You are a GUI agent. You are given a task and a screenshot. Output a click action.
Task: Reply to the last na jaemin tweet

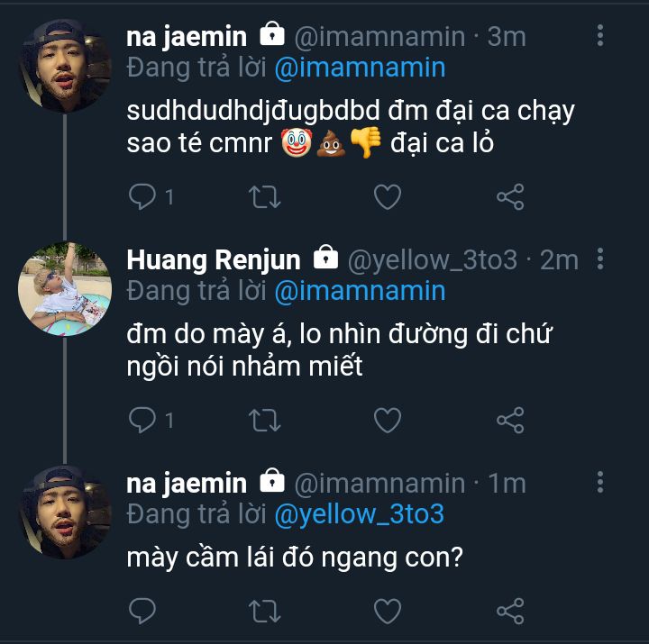(x=143, y=610)
